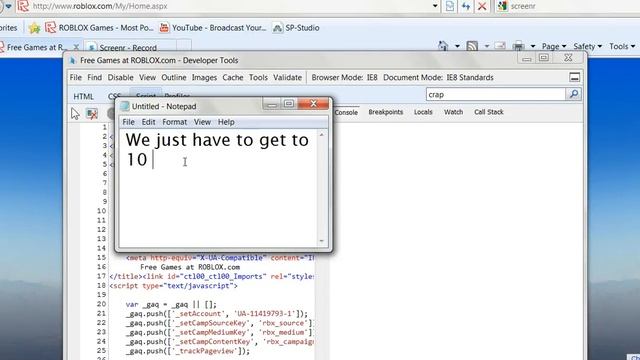Image resolution: width=640 pixels, height=360 pixels.
Task: Click the Notepad scrollbar down arrow
Action: (x=322, y=241)
